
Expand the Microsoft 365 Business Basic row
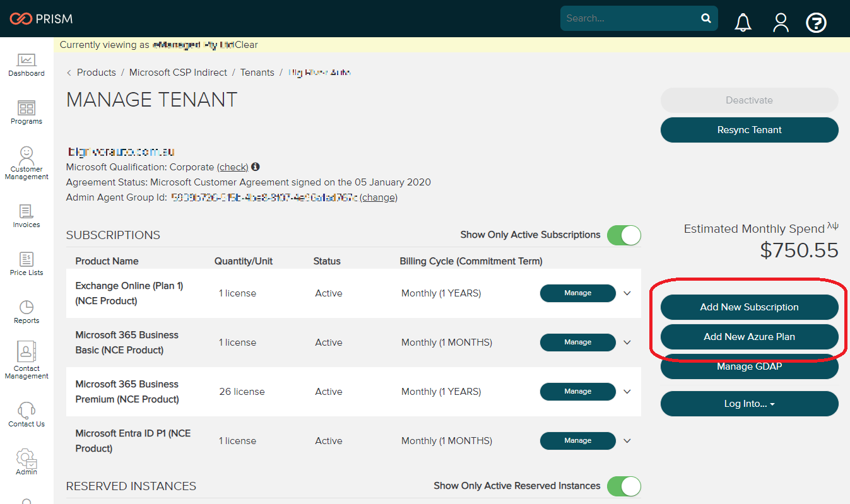pyautogui.click(x=627, y=343)
